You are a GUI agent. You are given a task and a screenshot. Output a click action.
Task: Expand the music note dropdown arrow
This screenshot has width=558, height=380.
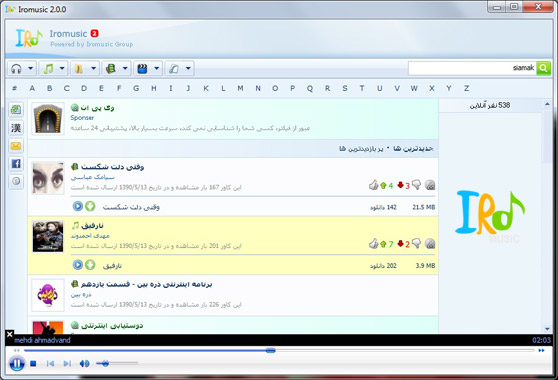coord(62,68)
